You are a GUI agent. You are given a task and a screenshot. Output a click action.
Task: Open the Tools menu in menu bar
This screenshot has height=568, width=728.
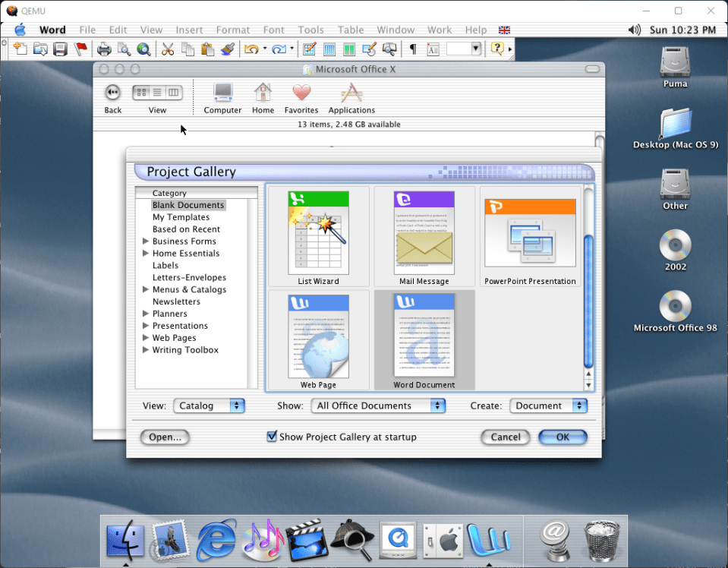point(310,30)
